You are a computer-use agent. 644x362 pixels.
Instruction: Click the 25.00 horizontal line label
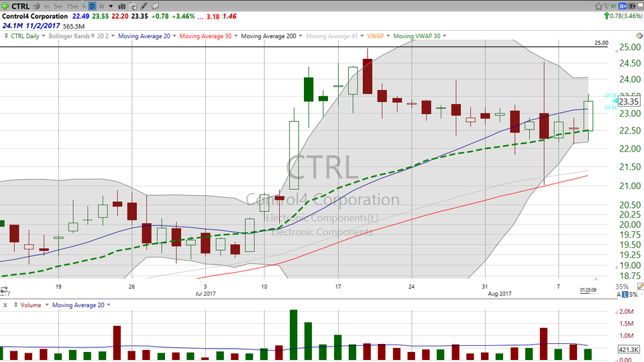pos(601,43)
